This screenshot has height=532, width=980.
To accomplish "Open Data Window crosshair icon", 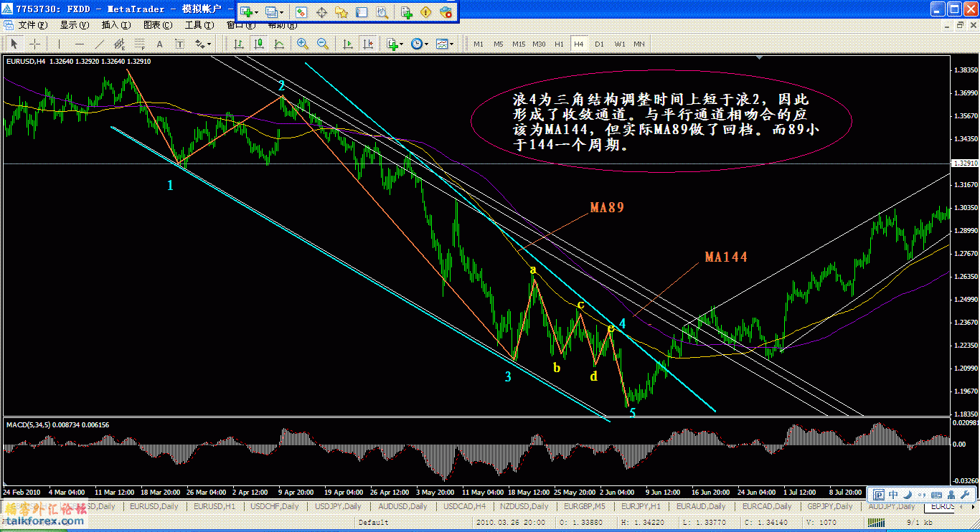I will coord(321,12).
